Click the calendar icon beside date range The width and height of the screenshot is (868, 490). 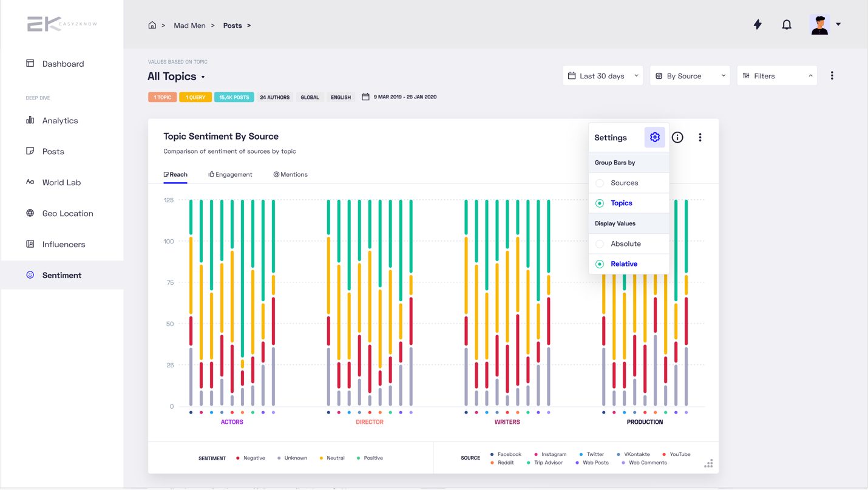(x=365, y=97)
